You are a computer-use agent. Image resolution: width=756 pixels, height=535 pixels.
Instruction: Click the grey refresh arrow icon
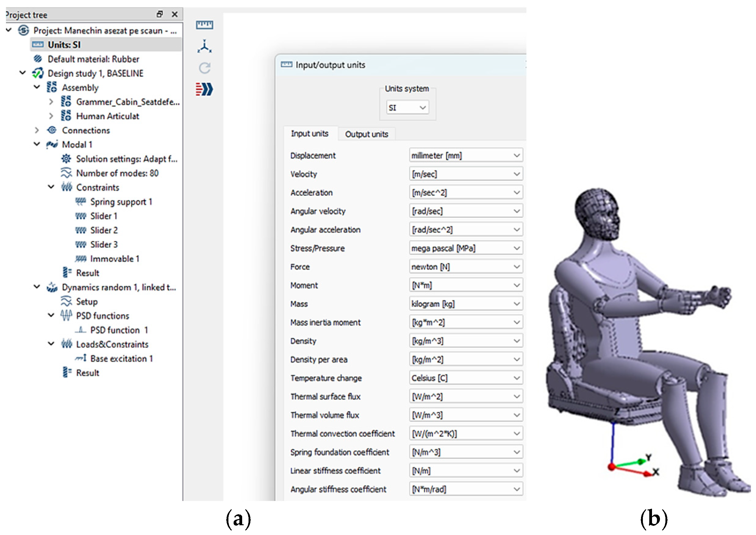point(204,68)
